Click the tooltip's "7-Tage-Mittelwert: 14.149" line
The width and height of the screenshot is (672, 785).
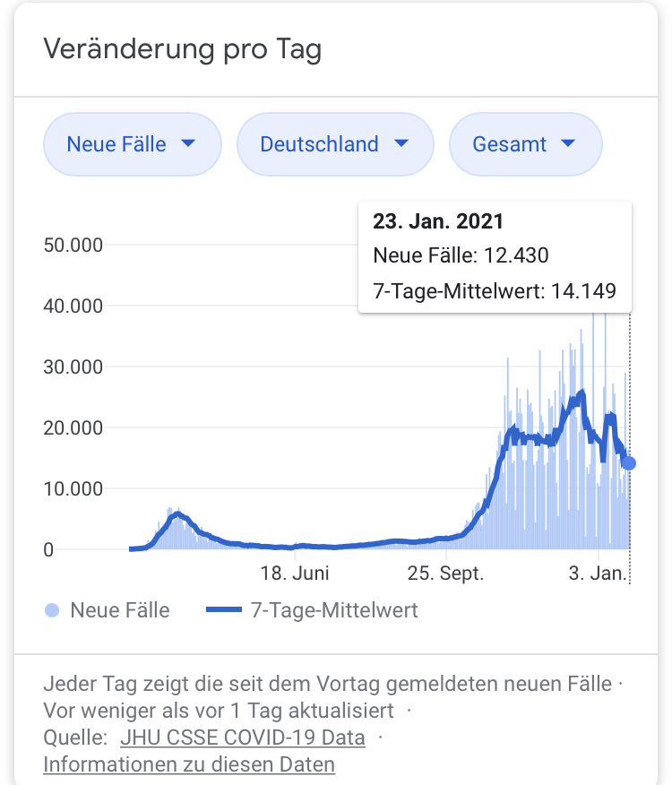(495, 289)
